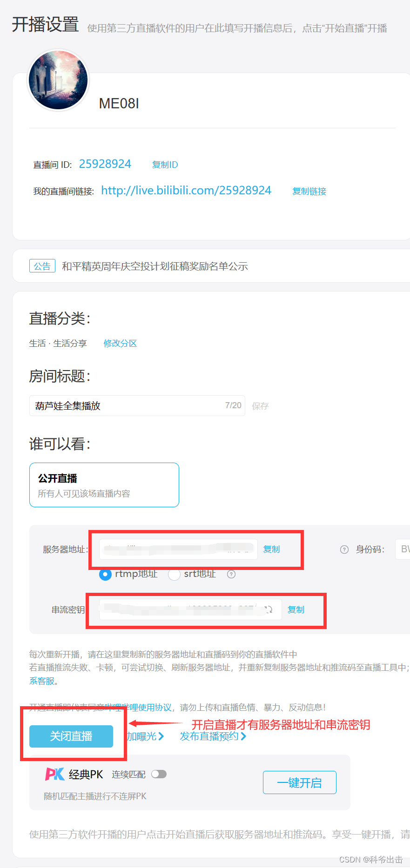Click the 一键开启 PK button
The width and height of the screenshot is (410, 868).
(300, 782)
